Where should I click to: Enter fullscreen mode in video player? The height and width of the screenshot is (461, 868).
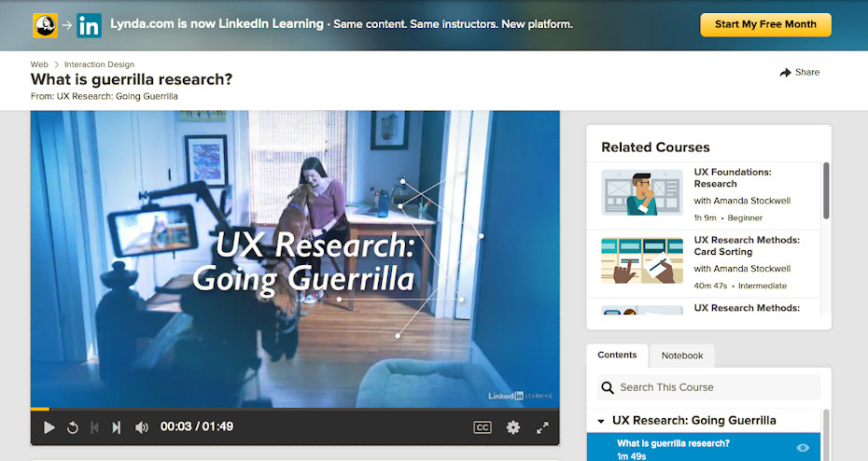(542, 427)
